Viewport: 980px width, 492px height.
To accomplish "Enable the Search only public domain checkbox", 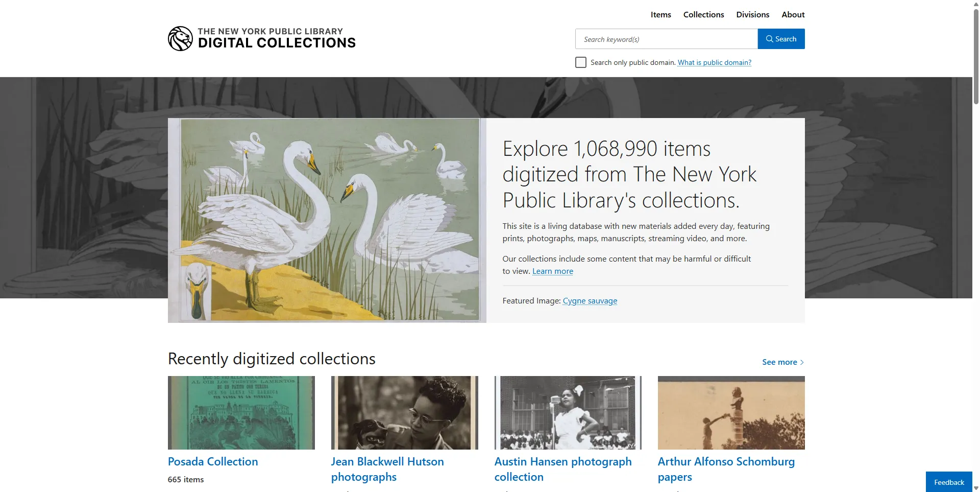I will click(x=580, y=62).
